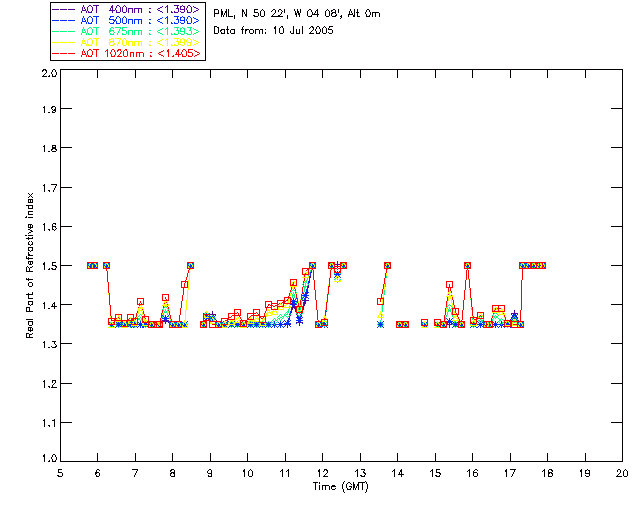
Task: Click the x-axis tick label '20'
Action: [x=622, y=473]
